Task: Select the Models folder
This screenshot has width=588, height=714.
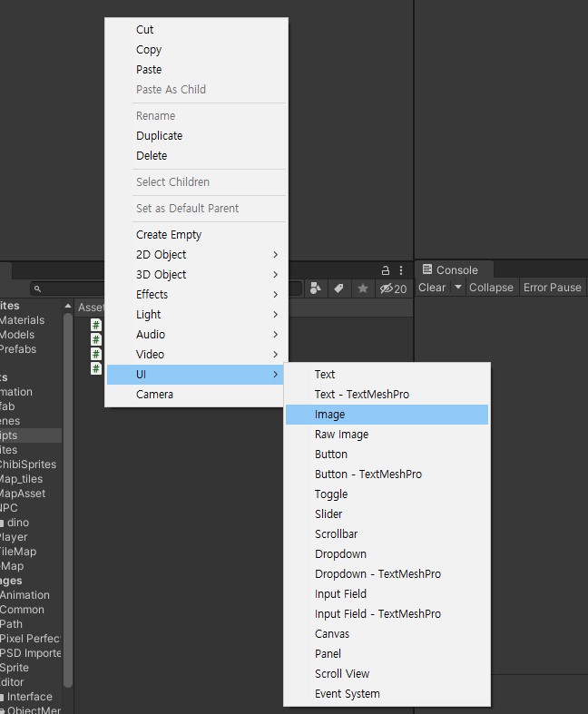Action: 17,335
